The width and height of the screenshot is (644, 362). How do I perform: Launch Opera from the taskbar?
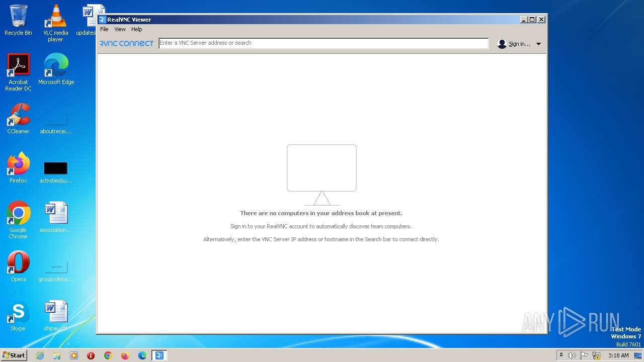pyautogui.click(x=91, y=355)
